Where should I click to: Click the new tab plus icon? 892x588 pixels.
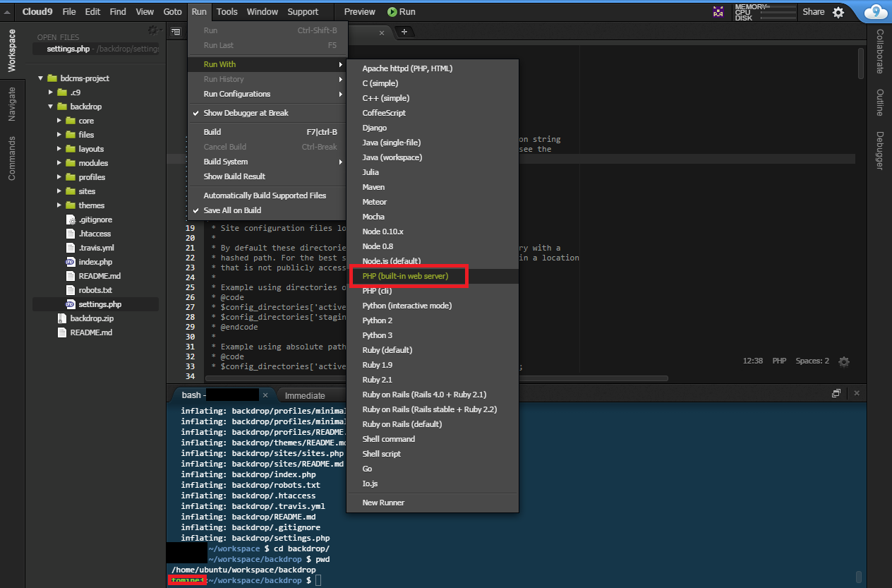(404, 32)
